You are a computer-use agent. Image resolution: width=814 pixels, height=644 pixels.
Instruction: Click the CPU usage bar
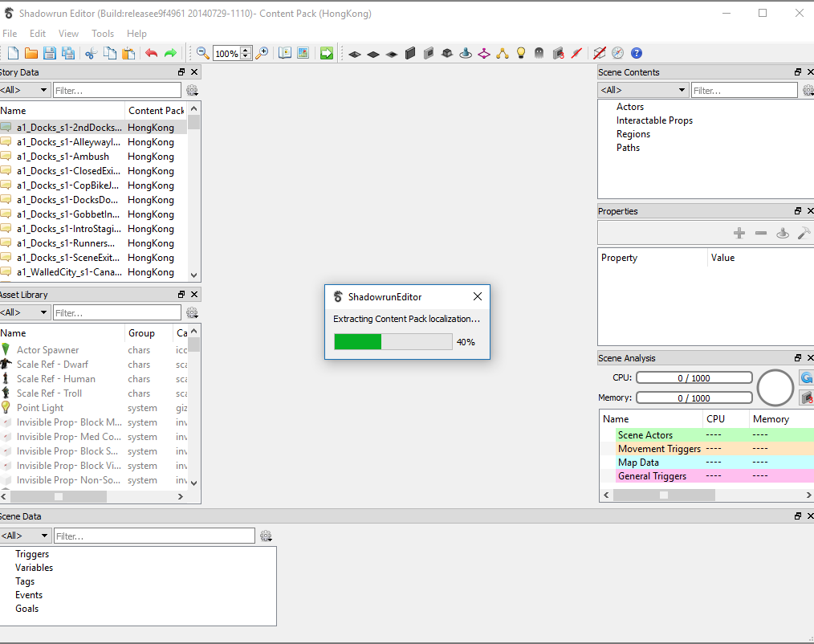click(x=694, y=378)
